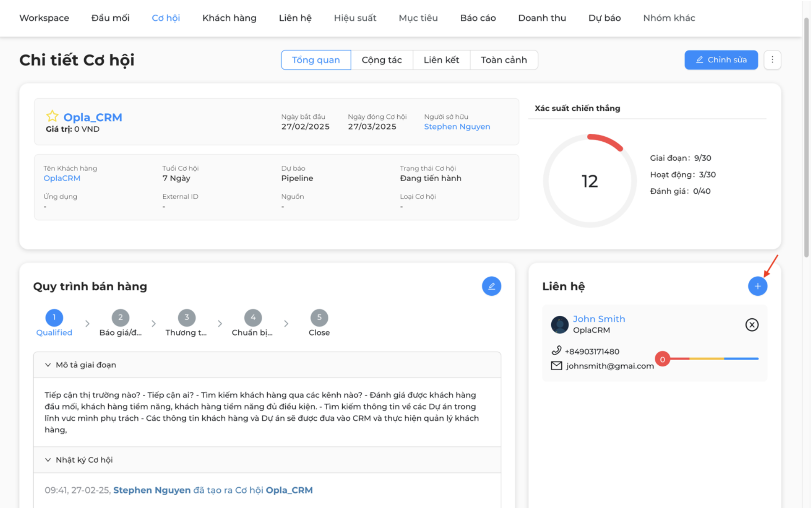Switch to the Cộng tác tab
This screenshot has height=509, width=812.
point(381,60)
